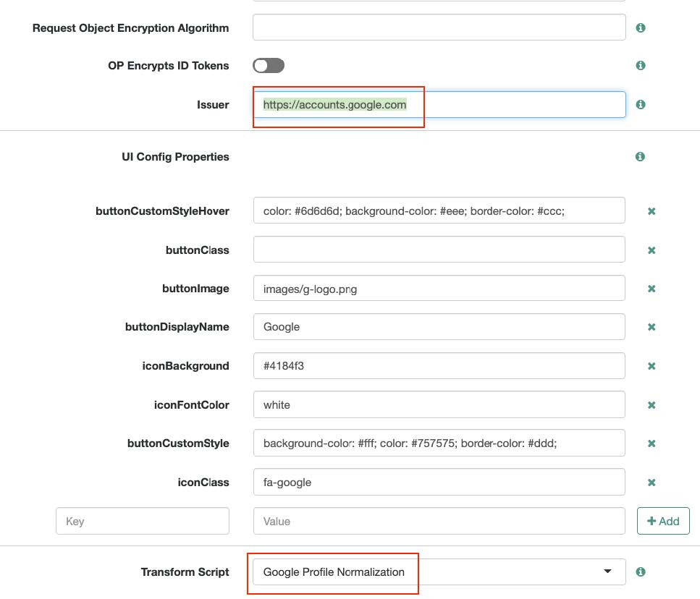Click the Add button for new property

(663, 521)
